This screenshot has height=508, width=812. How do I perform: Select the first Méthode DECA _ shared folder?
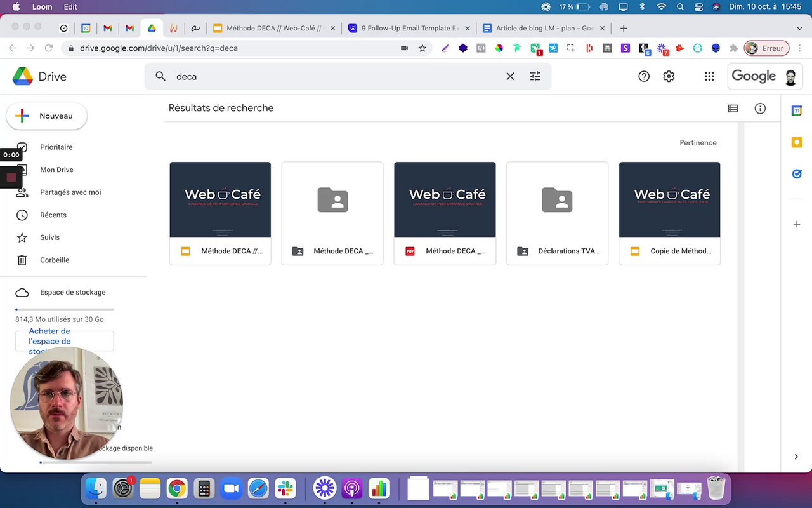(x=332, y=213)
